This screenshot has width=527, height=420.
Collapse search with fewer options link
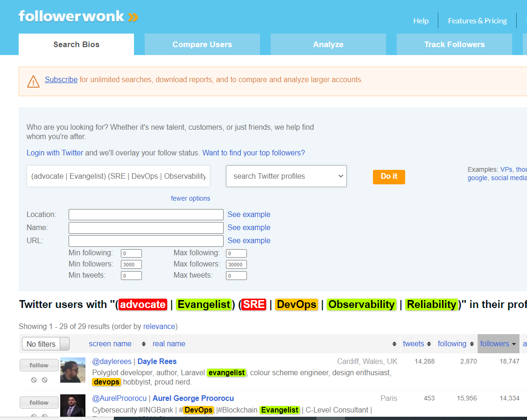(x=190, y=198)
